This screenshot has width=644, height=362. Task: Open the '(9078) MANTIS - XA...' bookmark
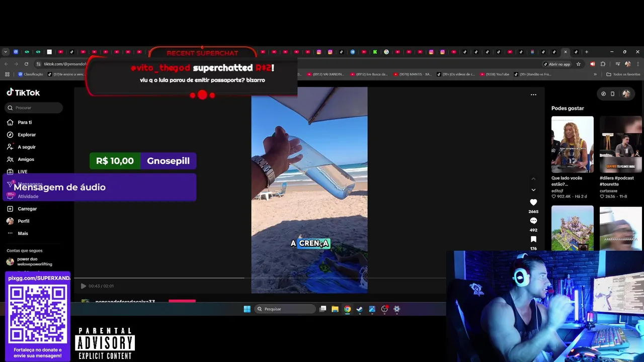tap(413, 74)
